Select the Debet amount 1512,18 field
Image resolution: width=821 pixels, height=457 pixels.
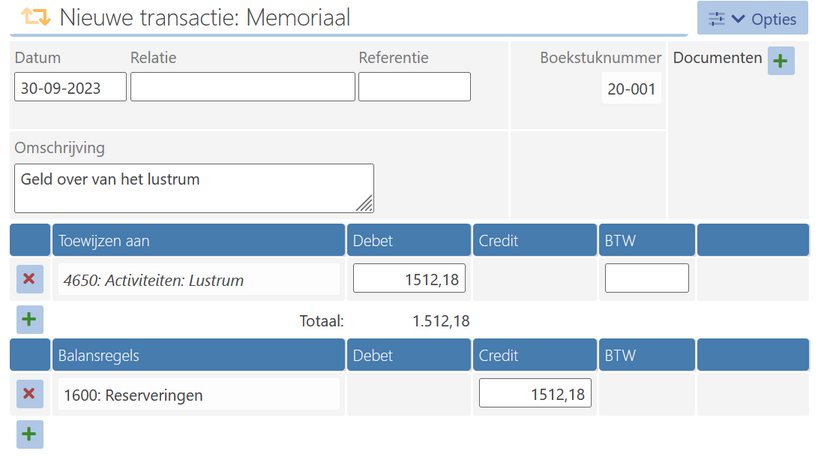click(409, 278)
